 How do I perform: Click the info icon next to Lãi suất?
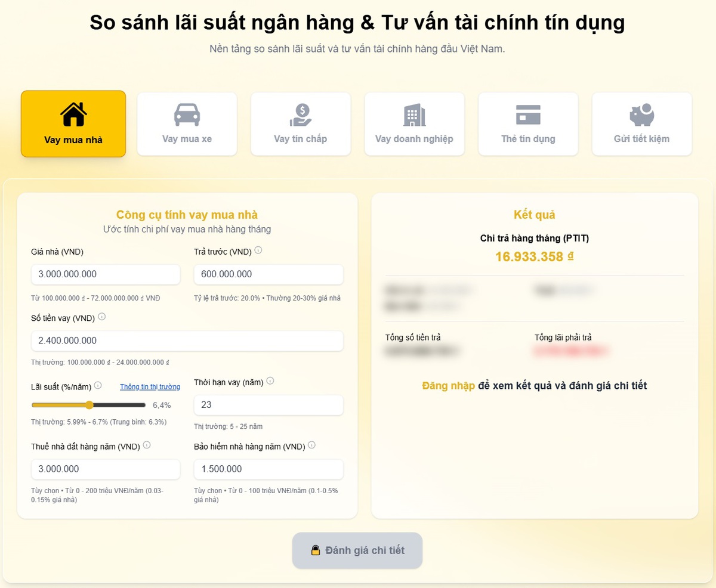coord(98,385)
